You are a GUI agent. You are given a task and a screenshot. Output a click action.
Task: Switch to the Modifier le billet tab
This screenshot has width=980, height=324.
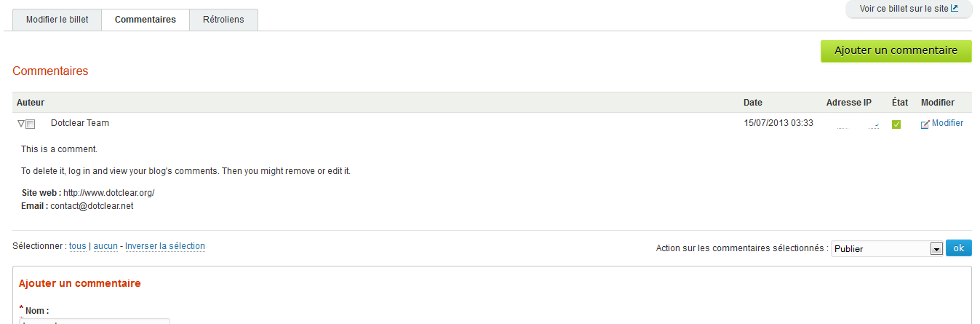pyautogui.click(x=57, y=20)
